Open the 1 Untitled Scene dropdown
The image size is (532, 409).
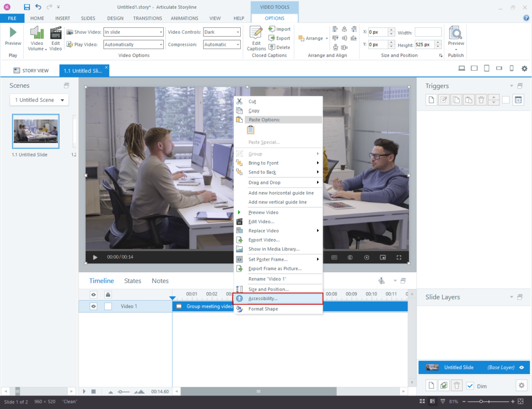tap(39, 100)
